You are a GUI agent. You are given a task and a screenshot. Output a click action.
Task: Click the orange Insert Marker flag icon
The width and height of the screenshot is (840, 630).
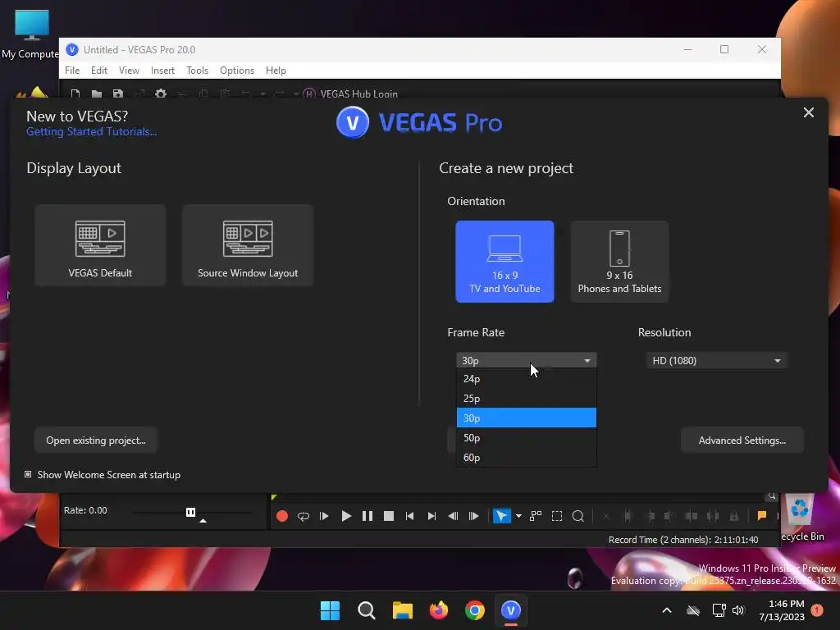click(x=762, y=515)
